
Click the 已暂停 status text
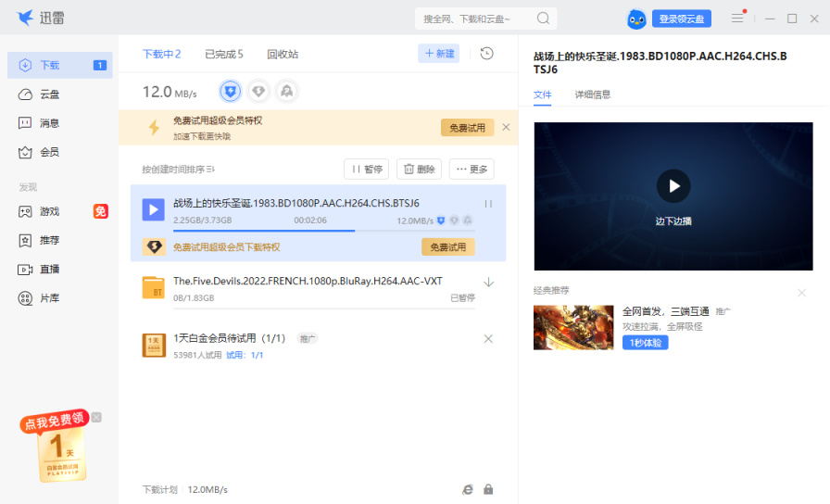click(x=462, y=298)
